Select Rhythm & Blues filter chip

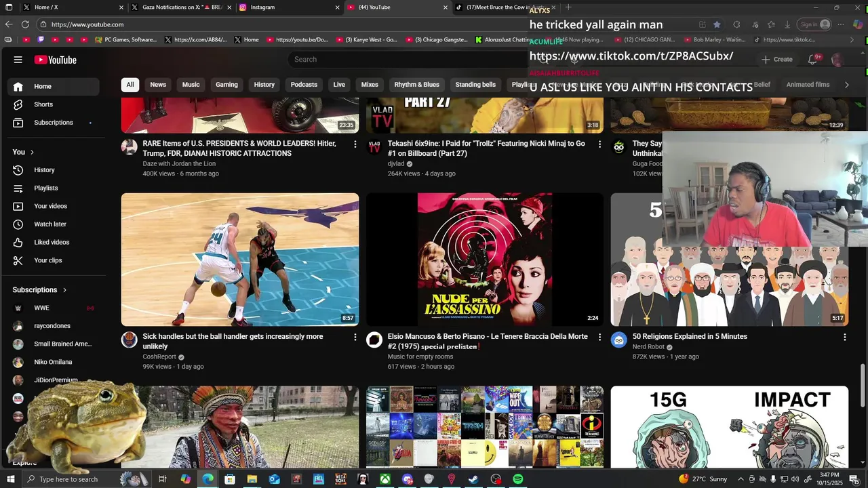click(416, 85)
